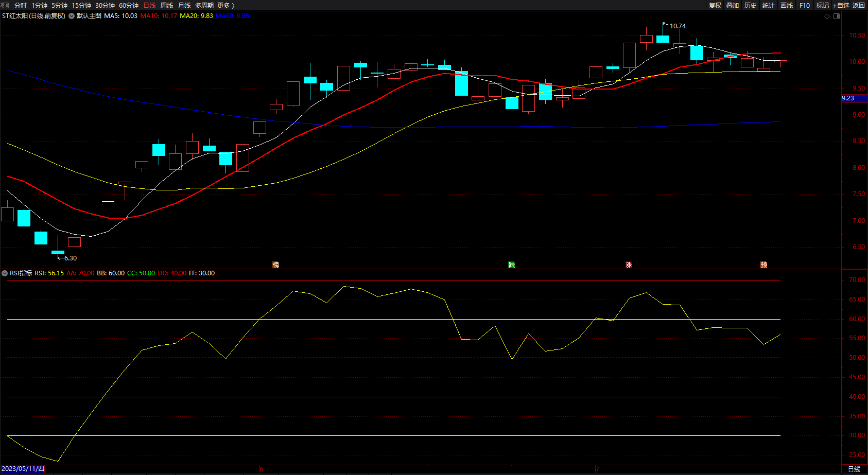This screenshot has width=868, height=475.
Task: Click the 日线 label at bottom right
Action: click(854, 469)
